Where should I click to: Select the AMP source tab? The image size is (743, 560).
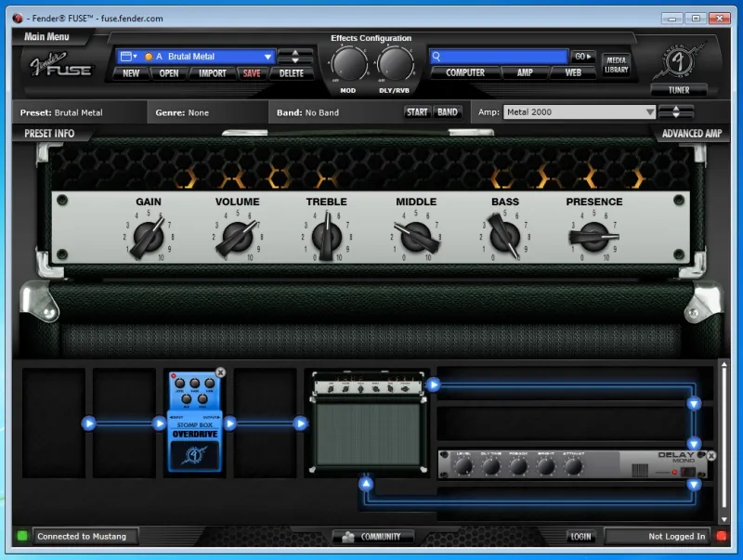pos(525,72)
